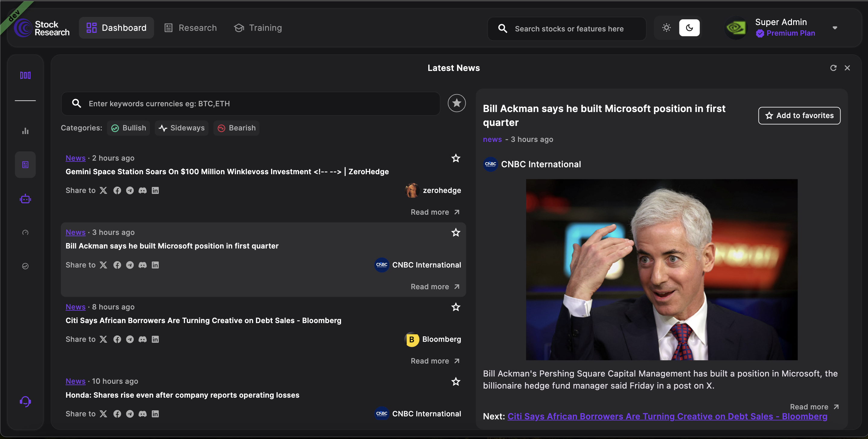Share Citi article to Discord
868x439 pixels.
(142, 339)
